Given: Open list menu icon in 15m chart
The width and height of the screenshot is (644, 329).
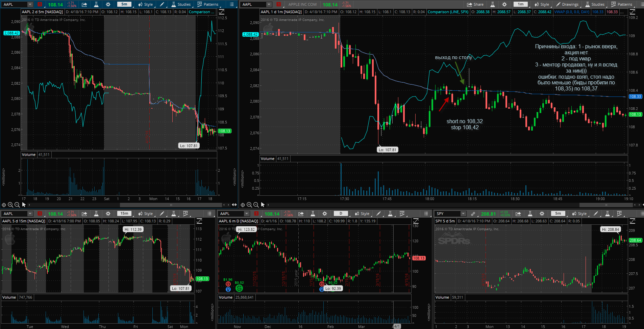Looking at the screenshot, I should [x=209, y=214].
